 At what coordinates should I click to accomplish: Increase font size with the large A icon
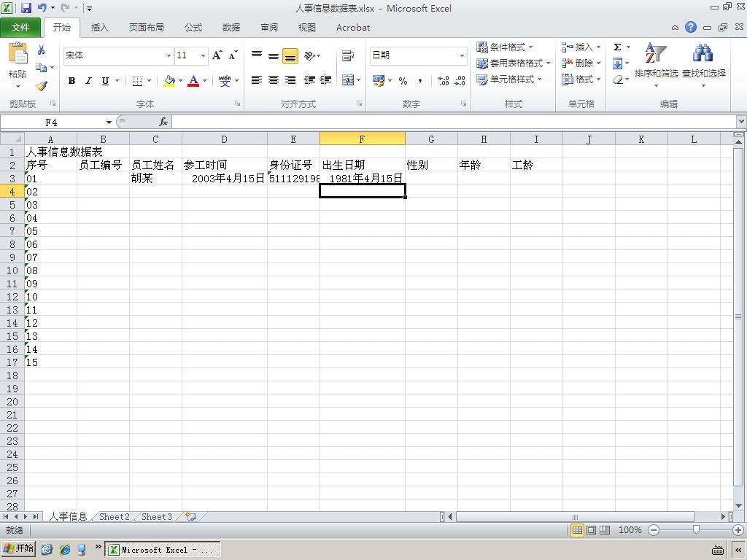pyautogui.click(x=217, y=55)
